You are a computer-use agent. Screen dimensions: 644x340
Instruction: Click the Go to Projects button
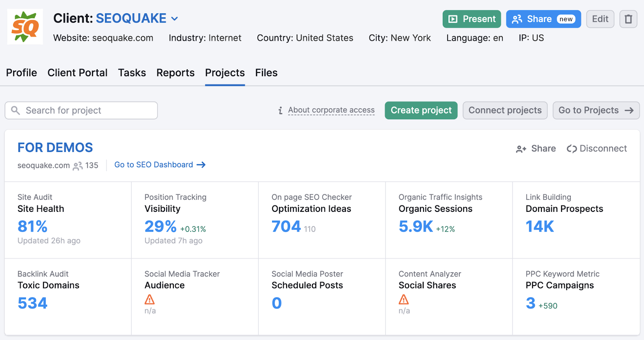[596, 110]
